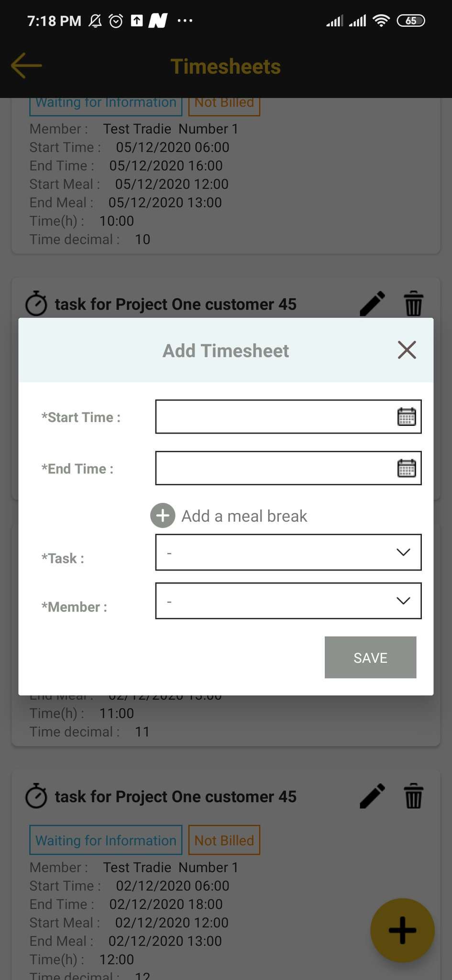Screen dimensions: 452x980
Task: Tap the yellow floating add button
Action: 402,930
